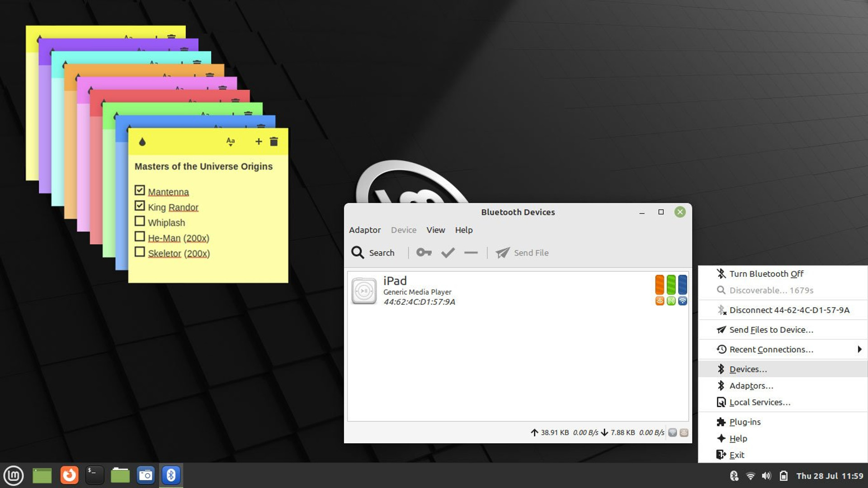Screen dimensions: 868x488
Task: Click the small orange signal icon under bars
Action: [x=660, y=301]
